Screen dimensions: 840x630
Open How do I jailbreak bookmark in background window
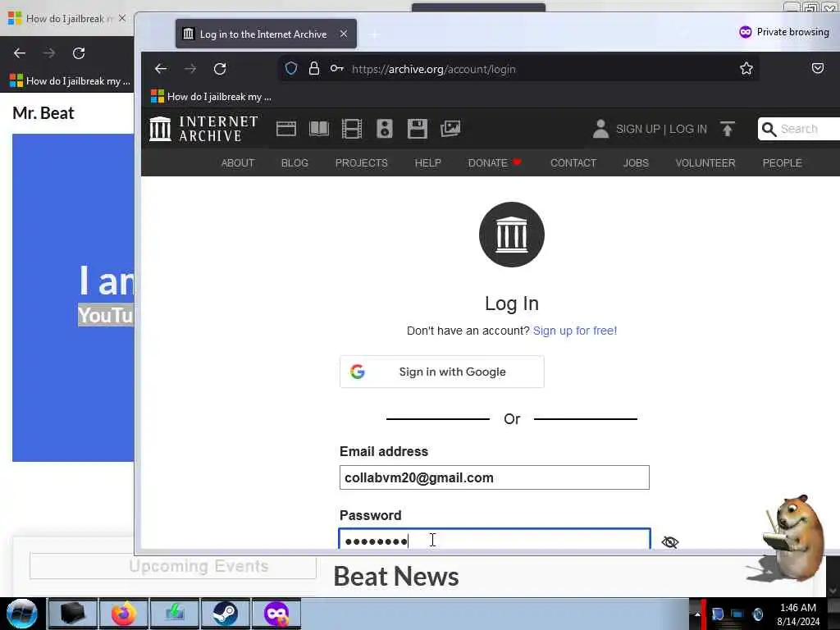tap(71, 81)
